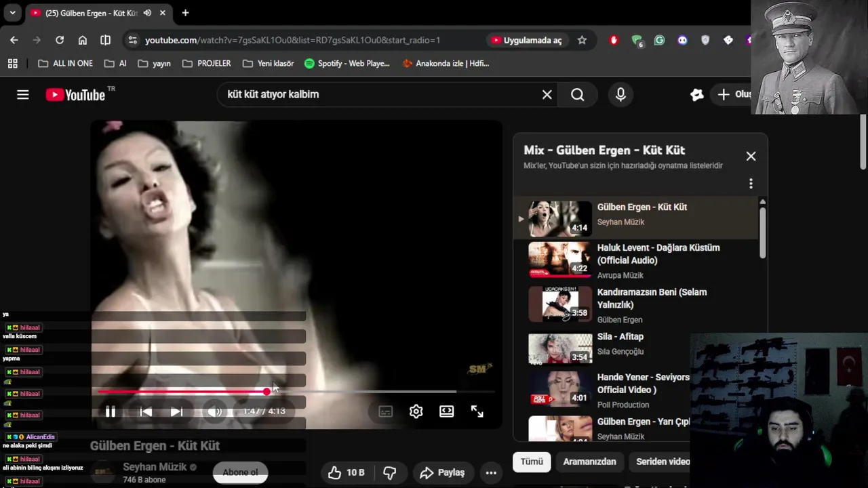Image resolution: width=868 pixels, height=488 pixels.
Task: Open the green Grammarly extension
Action: pyautogui.click(x=659, y=40)
